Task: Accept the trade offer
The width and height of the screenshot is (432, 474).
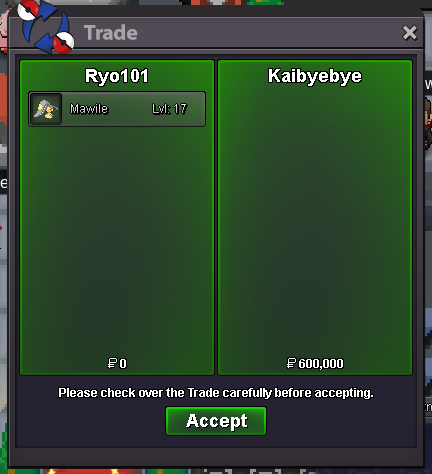Action: [x=216, y=421]
